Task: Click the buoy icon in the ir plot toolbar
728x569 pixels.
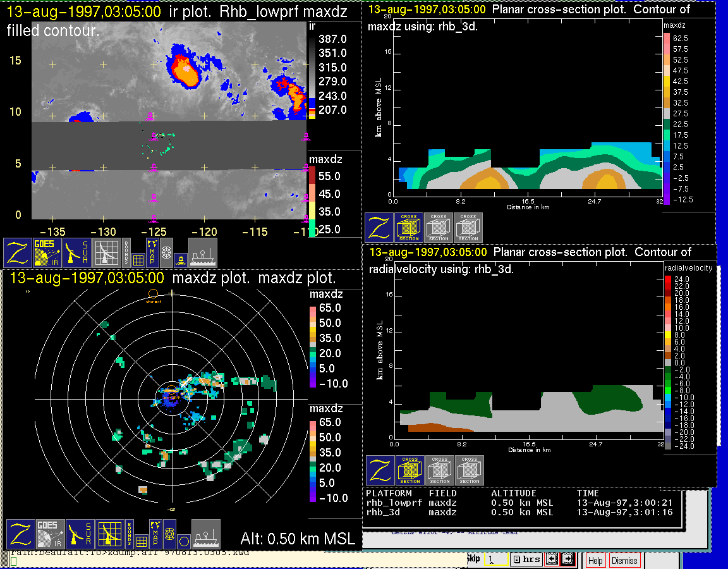Action: click(180, 259)
